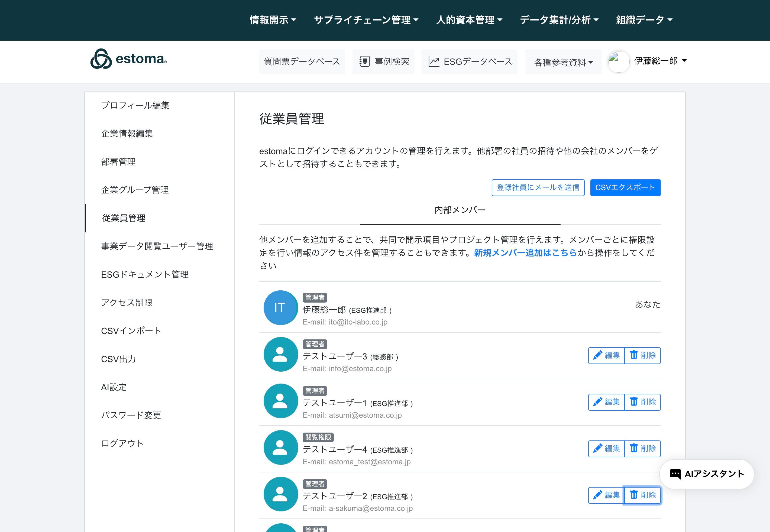Click the IT avatar for 伊藤総一郎

click(280, 307)
